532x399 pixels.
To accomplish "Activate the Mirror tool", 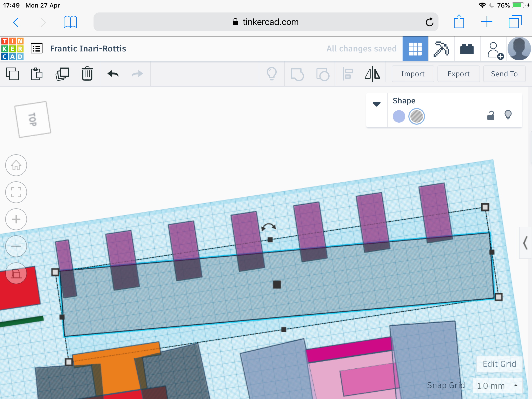I will click(x=373, y=74).
